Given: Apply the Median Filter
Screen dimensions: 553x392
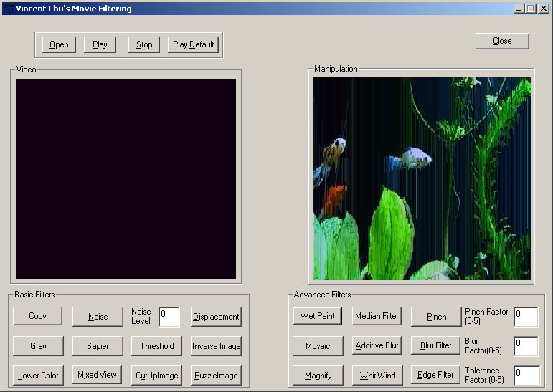Looking at the screenshot, I should 377,316.
